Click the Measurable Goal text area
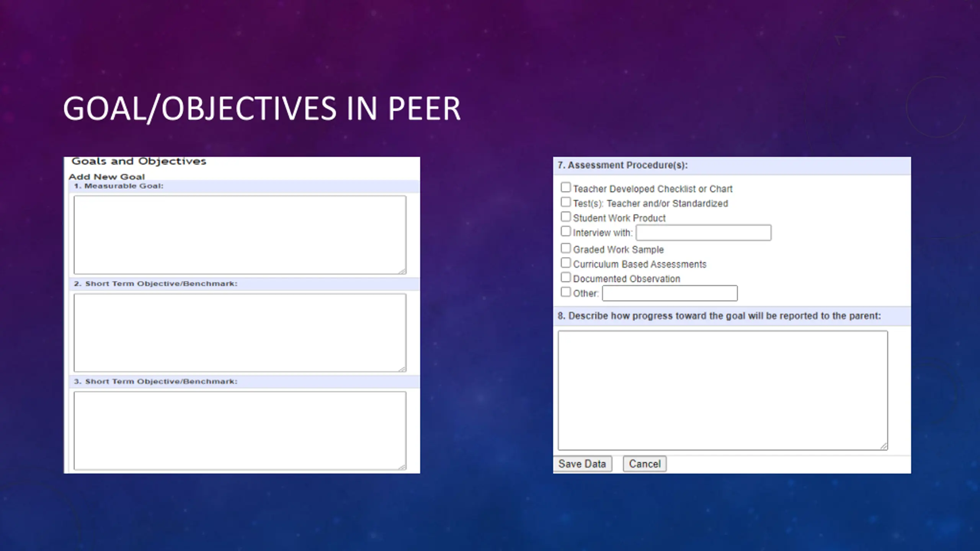Viewport: 980px width, 551px height. [x=240, y=235]
